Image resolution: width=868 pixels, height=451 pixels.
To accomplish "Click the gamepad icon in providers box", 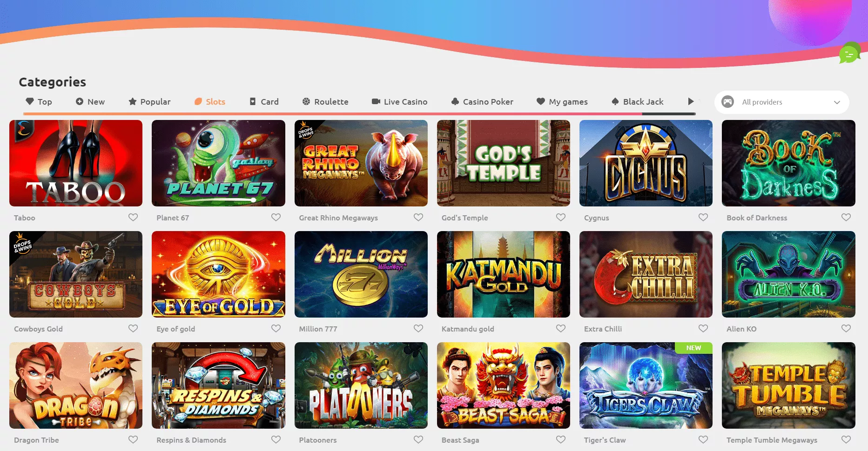I will pyautogui.click(x=727, y=102).
